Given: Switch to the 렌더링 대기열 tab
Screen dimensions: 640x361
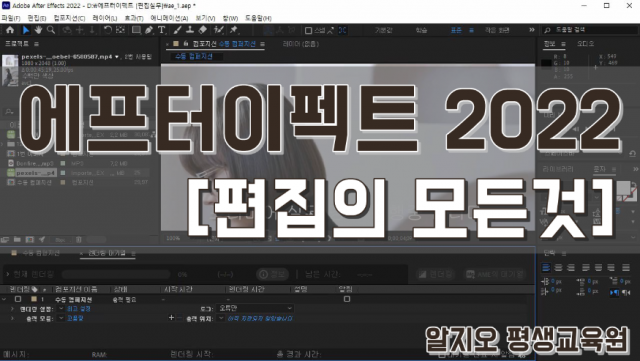Looking at the screenshot, I should point(107,253).
